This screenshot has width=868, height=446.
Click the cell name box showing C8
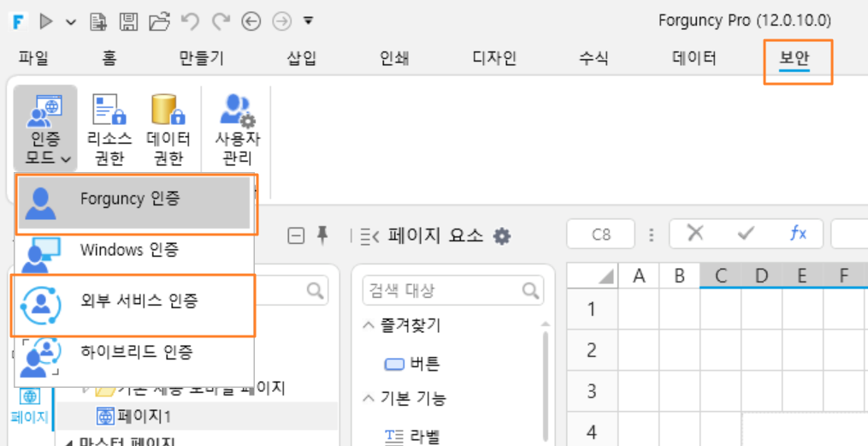pos(600,234)
